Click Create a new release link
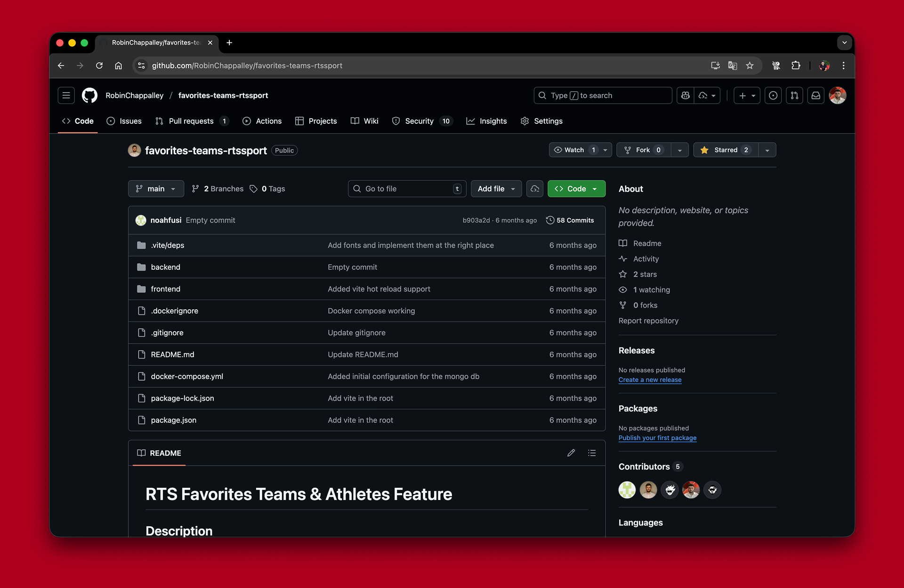This screenshot has height=588, width=904. (650, 380)
